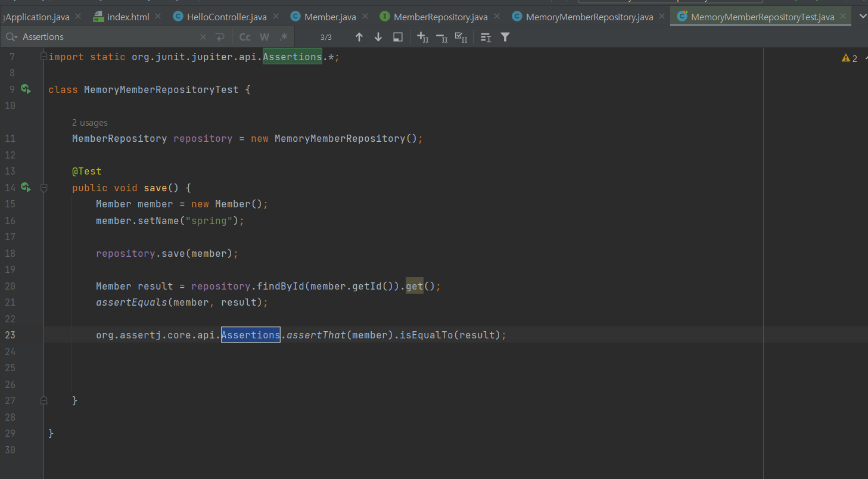Clear the search text with the X icon

[x=203, y=37]
